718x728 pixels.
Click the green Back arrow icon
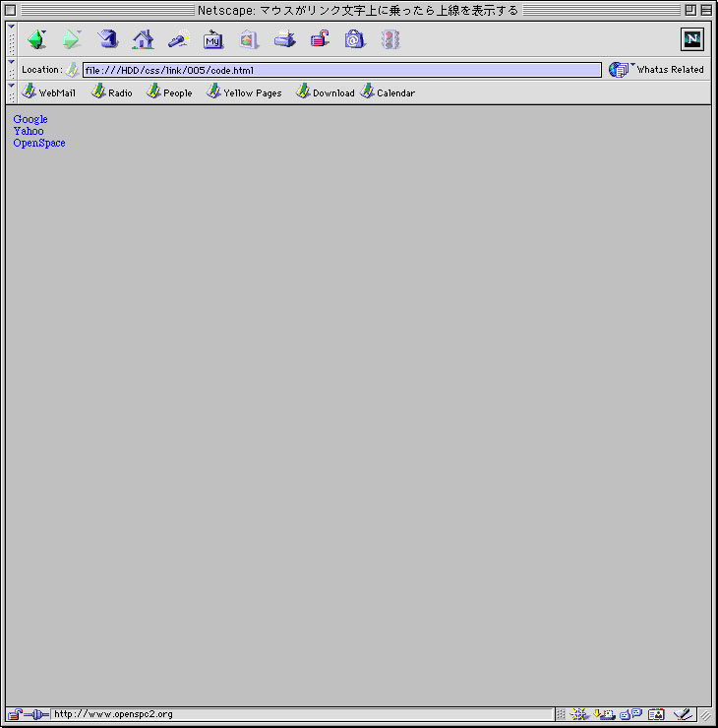36,39
